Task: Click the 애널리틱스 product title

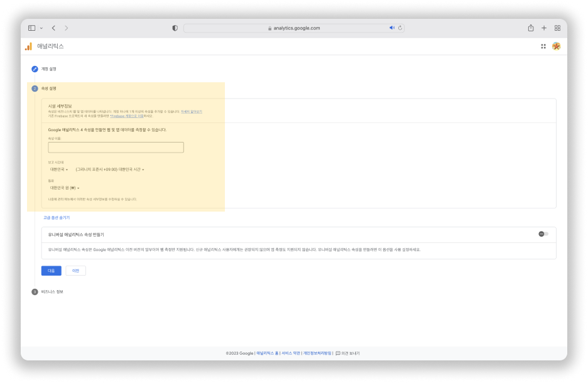Action: point(50,46)
